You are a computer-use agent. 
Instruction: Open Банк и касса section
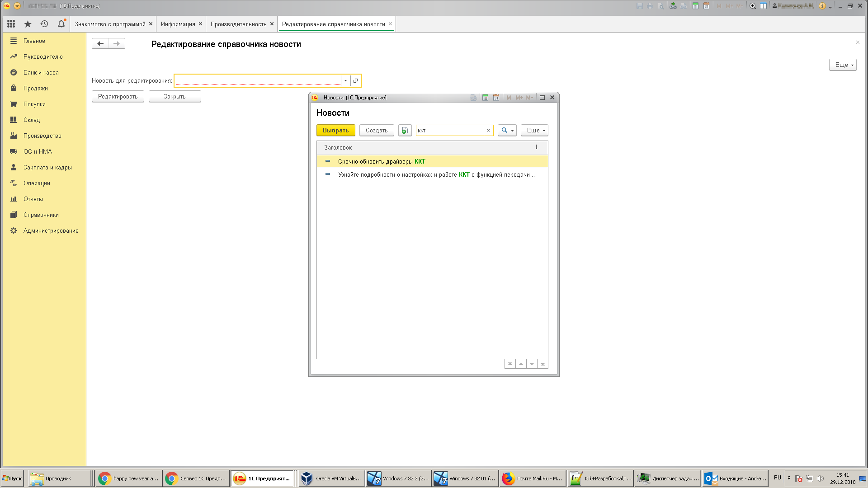pos(41,72)
